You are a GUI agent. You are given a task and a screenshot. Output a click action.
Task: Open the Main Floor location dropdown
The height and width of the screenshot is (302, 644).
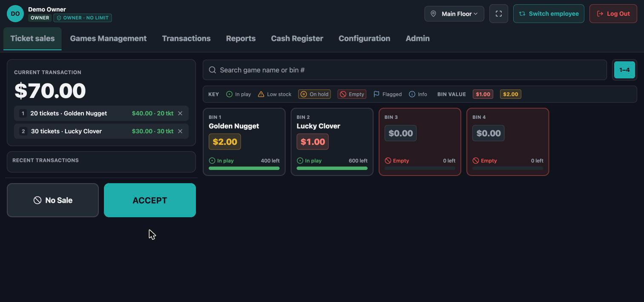(x=454, y=14)
